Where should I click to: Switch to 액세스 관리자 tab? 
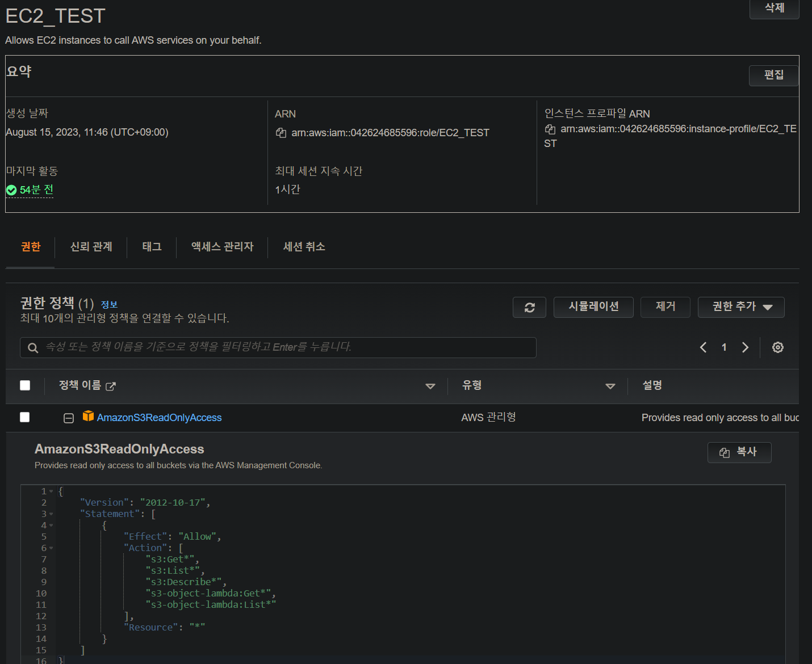pos(222,247)
